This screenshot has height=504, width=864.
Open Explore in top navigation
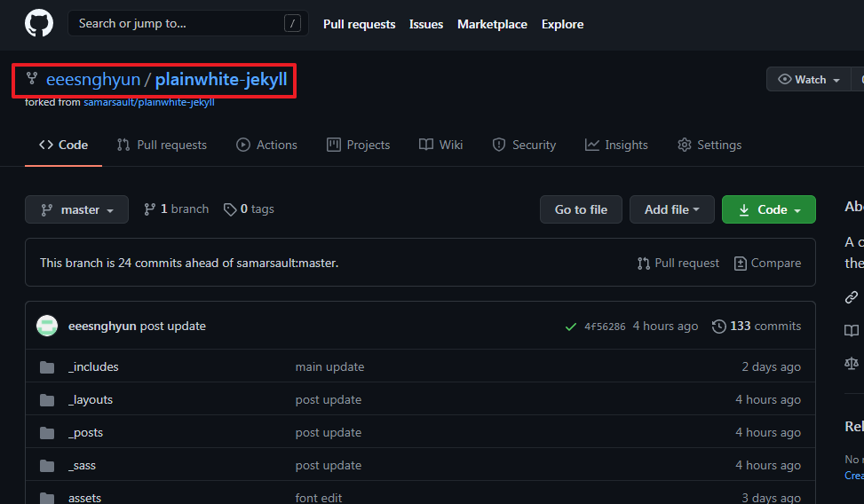point(562,24)
